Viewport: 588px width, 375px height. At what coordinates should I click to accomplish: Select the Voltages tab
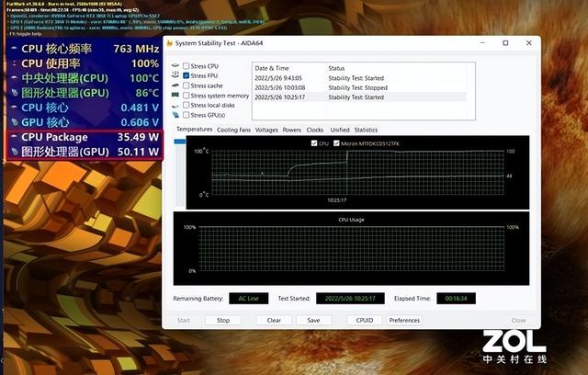pos(266,130)
